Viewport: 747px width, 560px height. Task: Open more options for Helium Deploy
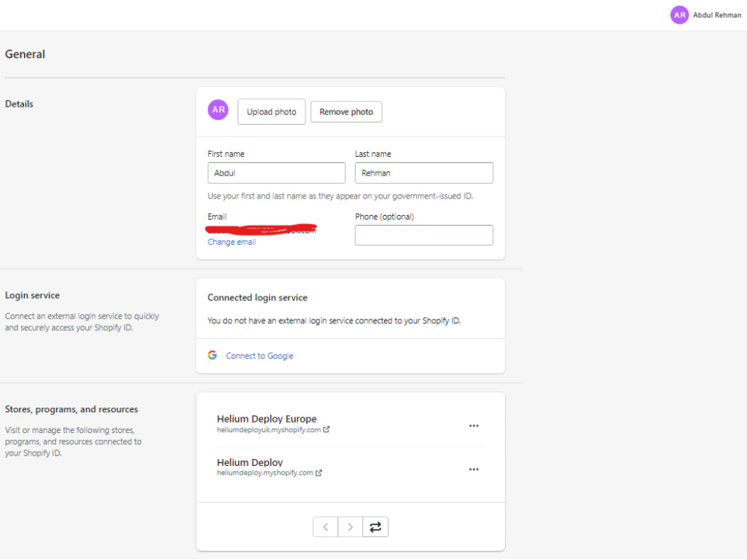point(474,469)
